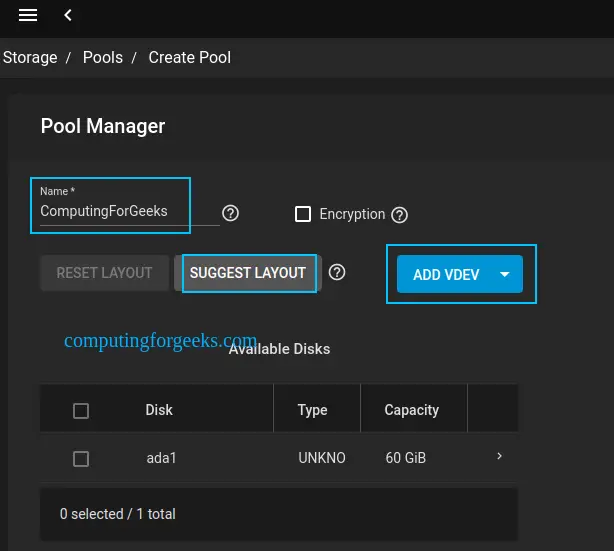Open help for the pool Name field
The image size is (614, 551).
[x=230, y=213]
